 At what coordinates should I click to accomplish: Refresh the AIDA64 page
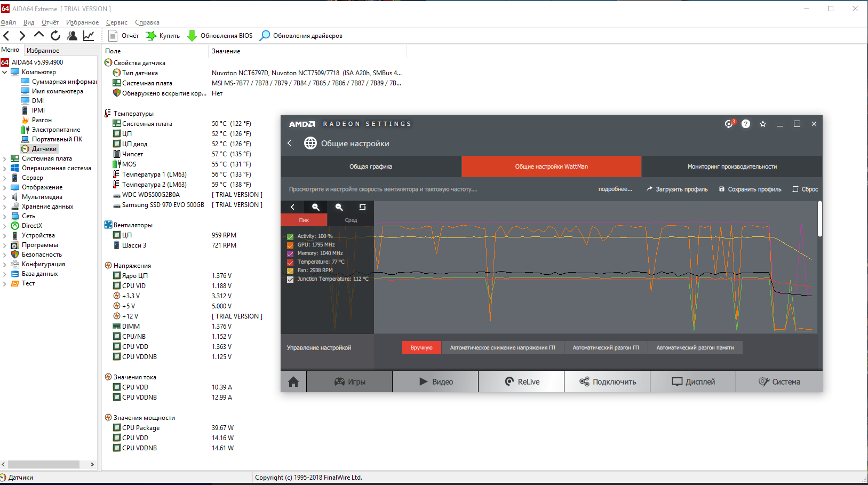point(55,36)
